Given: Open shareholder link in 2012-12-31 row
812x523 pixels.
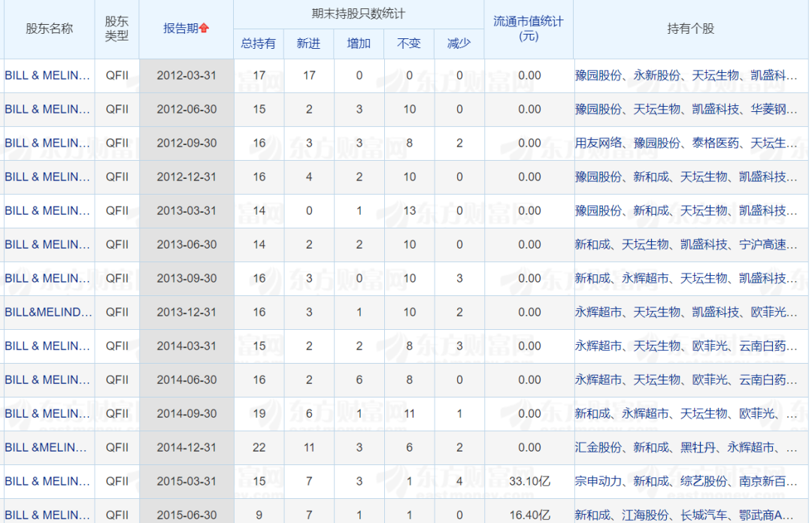Looking at the screenshot, I should click(x=47, y=177).
